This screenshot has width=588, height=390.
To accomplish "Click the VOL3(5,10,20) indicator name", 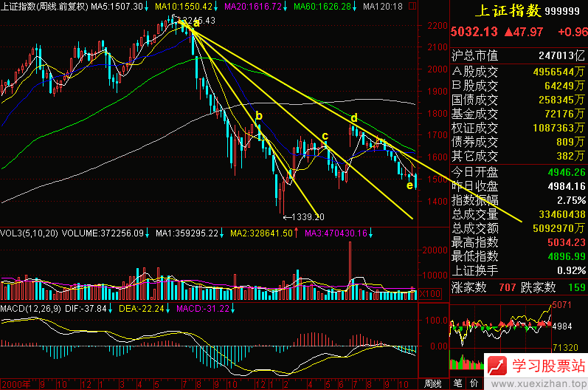I will point(29,233).
